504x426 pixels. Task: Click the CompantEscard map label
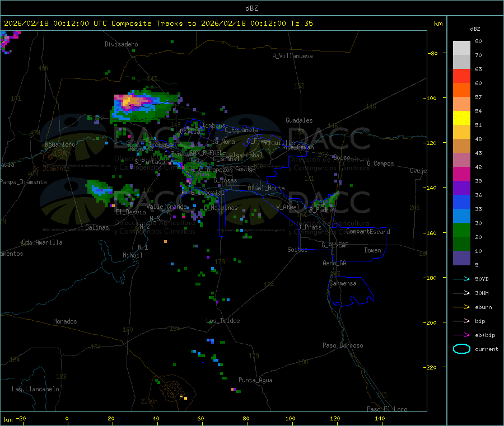pos(368,232)
